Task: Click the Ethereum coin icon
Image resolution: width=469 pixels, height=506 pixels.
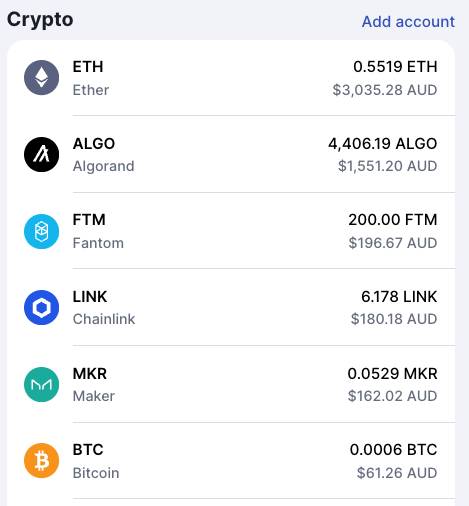Action: coord(41,78)
